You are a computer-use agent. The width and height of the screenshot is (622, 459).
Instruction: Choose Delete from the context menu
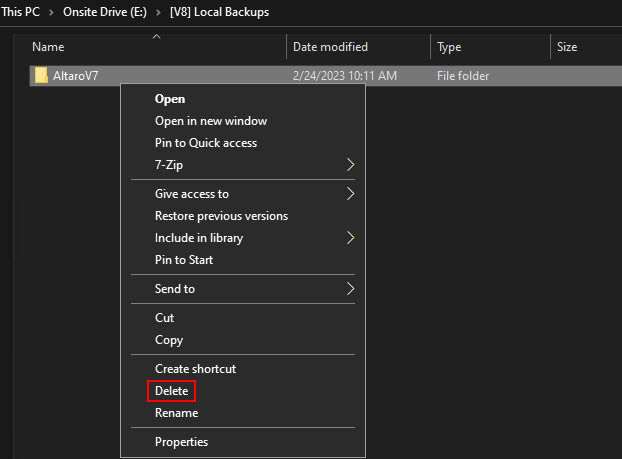coord(171,391)
